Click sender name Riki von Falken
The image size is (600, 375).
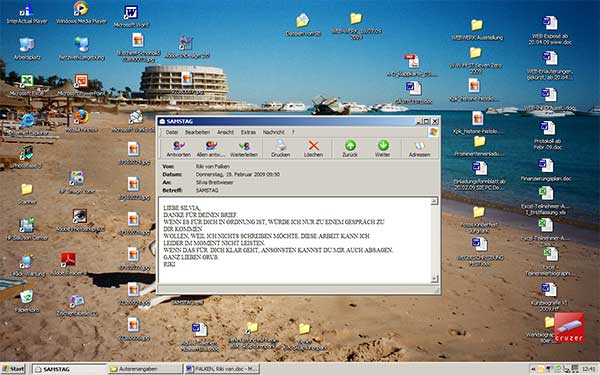[x=212, y=166]
